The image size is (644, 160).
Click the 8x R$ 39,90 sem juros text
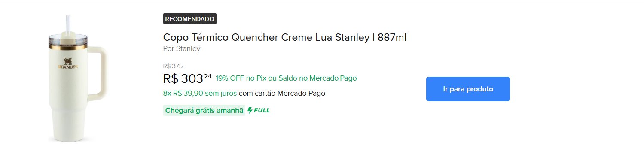(x=200, y=93)
